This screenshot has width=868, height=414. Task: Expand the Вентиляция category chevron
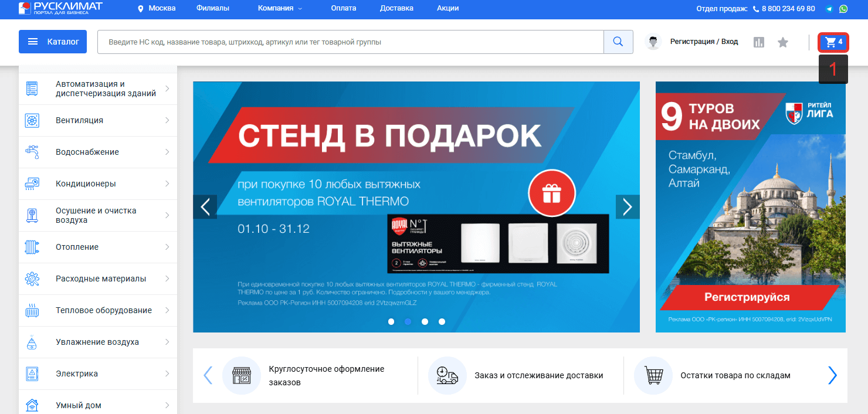pos(167,120)
